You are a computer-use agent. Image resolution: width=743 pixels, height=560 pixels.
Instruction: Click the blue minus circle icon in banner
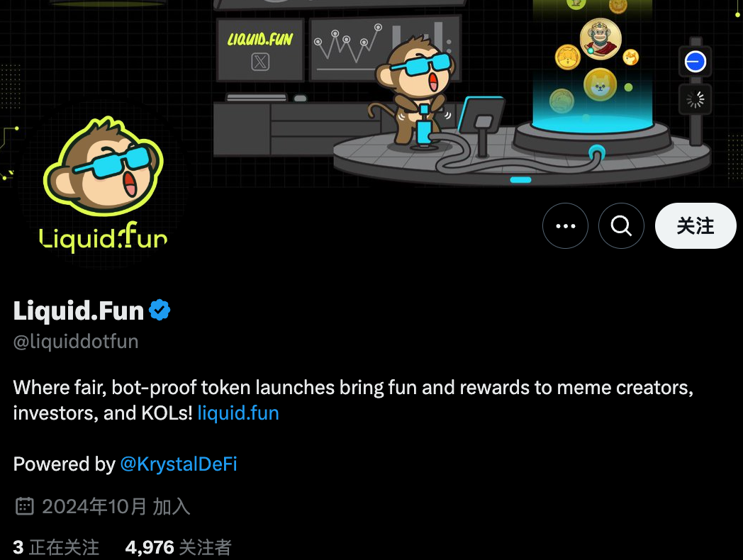click(x=695, y=62)
